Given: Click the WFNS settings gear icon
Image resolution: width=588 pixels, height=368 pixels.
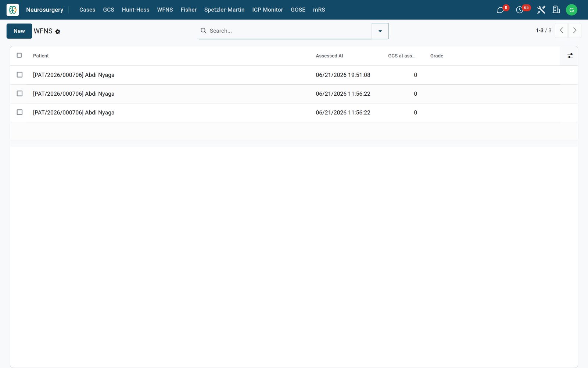Looking at the screenshot, I should 58,32.
